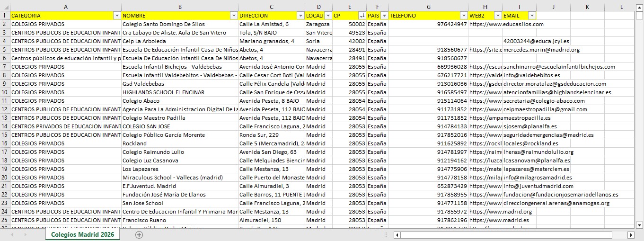Click horizontal scrollbar right arrow

pyautogui.click(x=631, y=235)
